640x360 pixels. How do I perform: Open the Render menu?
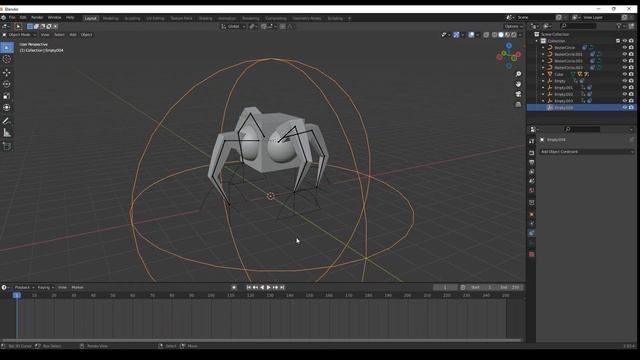[37, 18]
